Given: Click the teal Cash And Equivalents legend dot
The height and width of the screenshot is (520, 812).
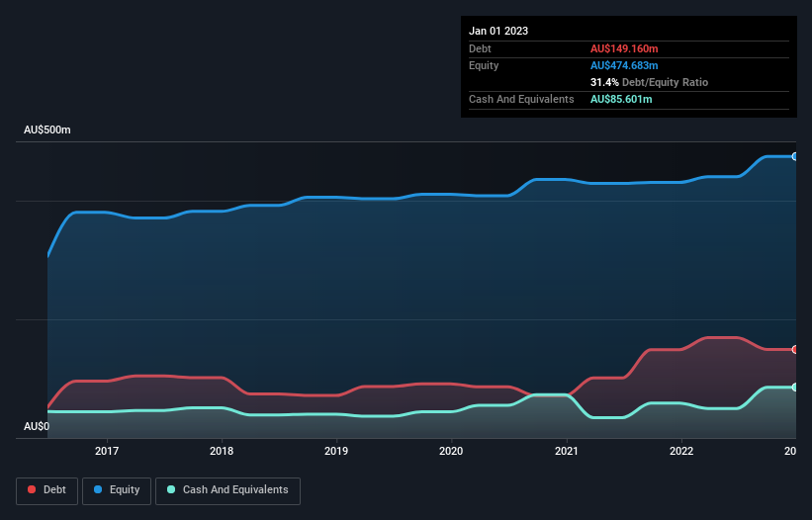Looking at the screenshot, I should click(171, 489).
